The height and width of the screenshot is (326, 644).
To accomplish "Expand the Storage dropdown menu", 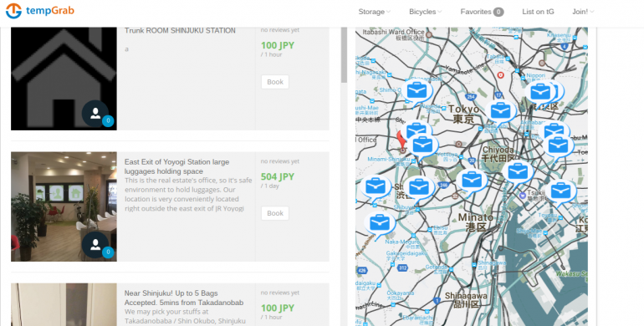I will (x=374, y=12).
